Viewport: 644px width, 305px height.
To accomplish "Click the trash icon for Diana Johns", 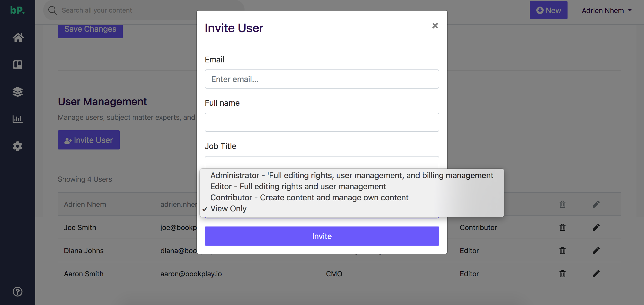I will [x=562, y=251].
